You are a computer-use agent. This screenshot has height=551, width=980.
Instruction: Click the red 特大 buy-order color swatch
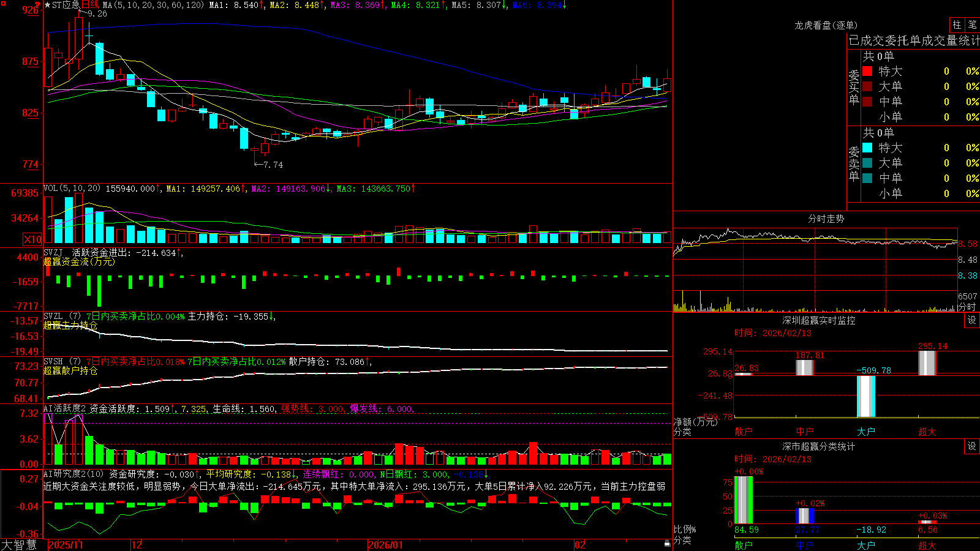(x=867, y=71)
